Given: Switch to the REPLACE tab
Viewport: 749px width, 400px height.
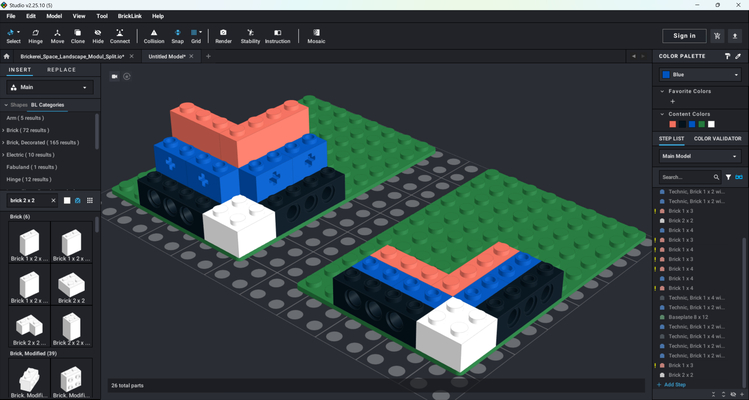Looking at the screenshot, I should [61, 70].
